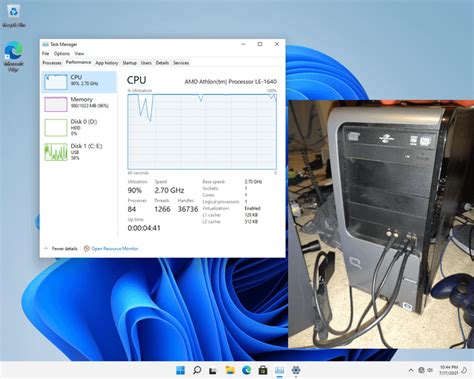Click the 1266 threads value
Image resolution: width=474 pixels, height=379 pixels.
(x=162, y=209)
